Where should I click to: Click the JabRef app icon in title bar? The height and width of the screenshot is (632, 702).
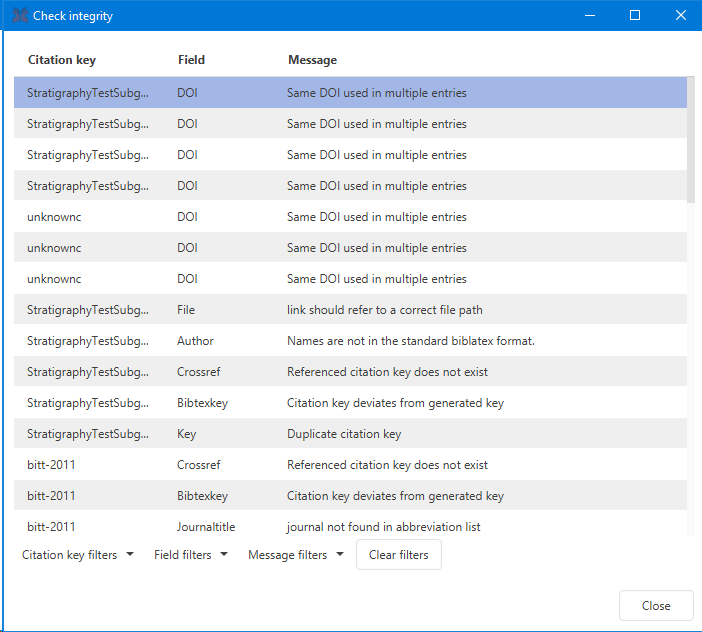pyautogui.click(x=19, y=16)
